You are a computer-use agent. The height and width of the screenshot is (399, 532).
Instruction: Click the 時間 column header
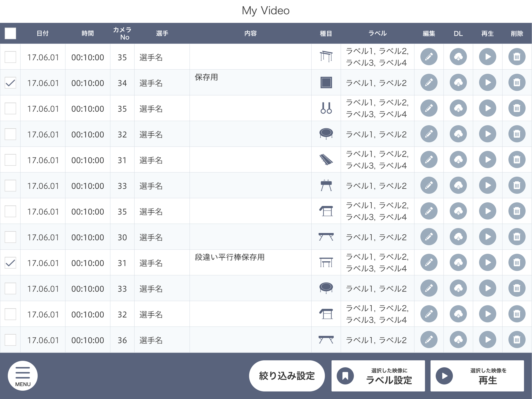pyautogui.click(x=88, y=34)
